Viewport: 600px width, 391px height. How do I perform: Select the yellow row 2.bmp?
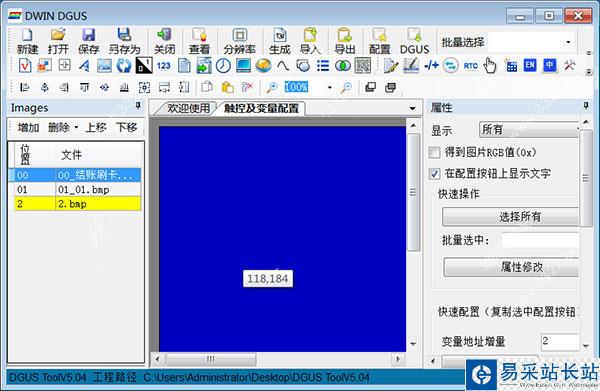click(78, 204)
